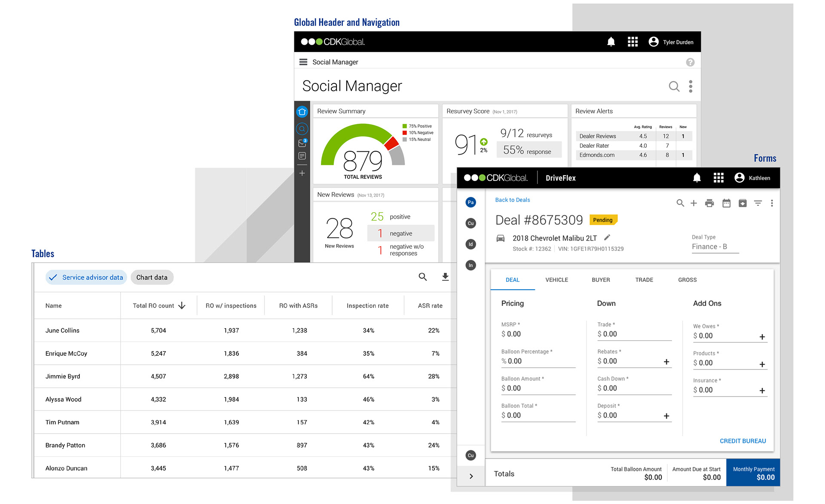
Task: Open the apps grid in DriveFlex header
Action: (x=718, y=178)
